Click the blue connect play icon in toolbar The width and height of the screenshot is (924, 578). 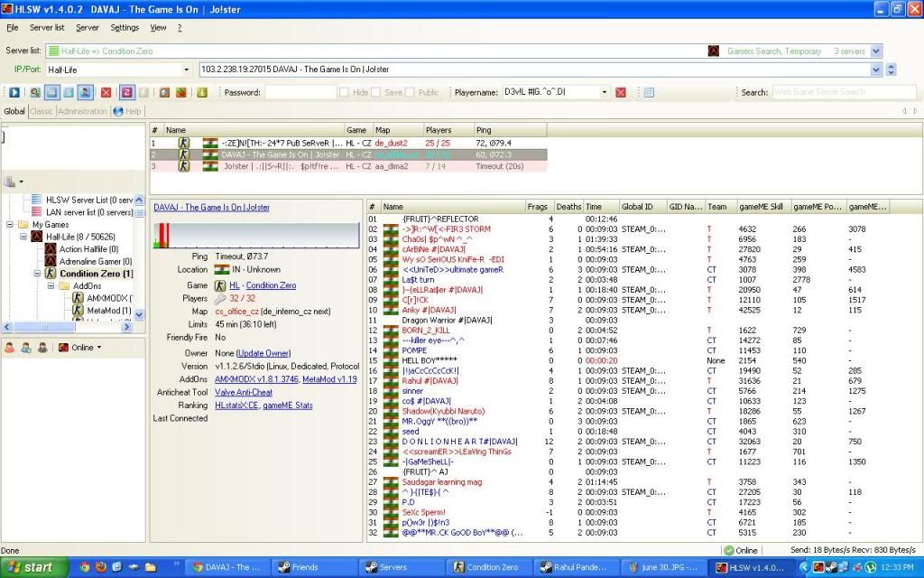coord(14,93)
